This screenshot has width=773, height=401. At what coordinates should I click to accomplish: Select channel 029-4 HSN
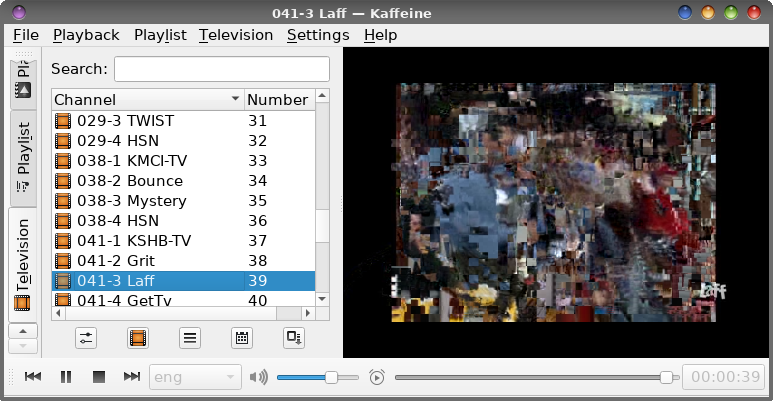pyautogui.click(x=183, y=141)
